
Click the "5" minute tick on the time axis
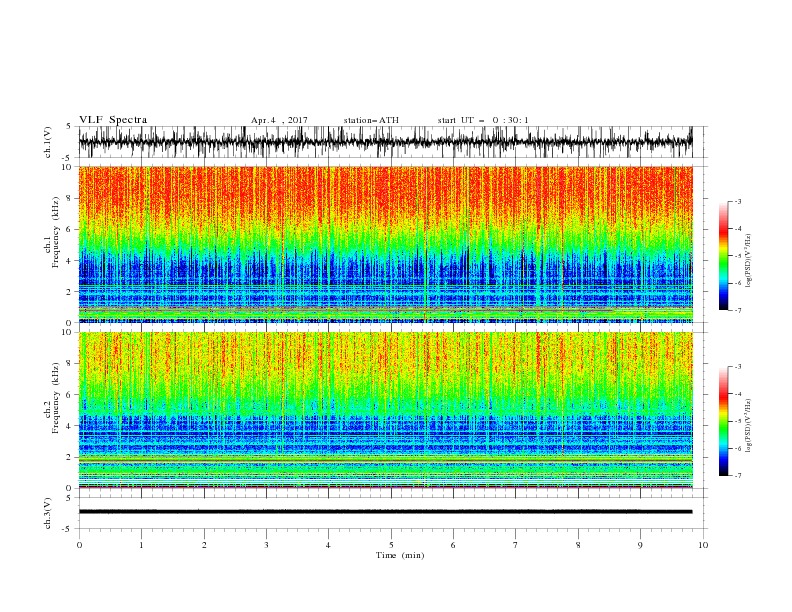(391, 545)
